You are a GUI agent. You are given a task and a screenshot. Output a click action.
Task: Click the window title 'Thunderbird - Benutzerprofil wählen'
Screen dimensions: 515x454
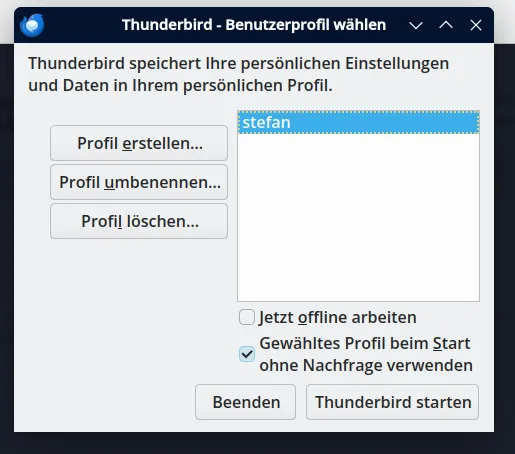[x=254, y=25]
